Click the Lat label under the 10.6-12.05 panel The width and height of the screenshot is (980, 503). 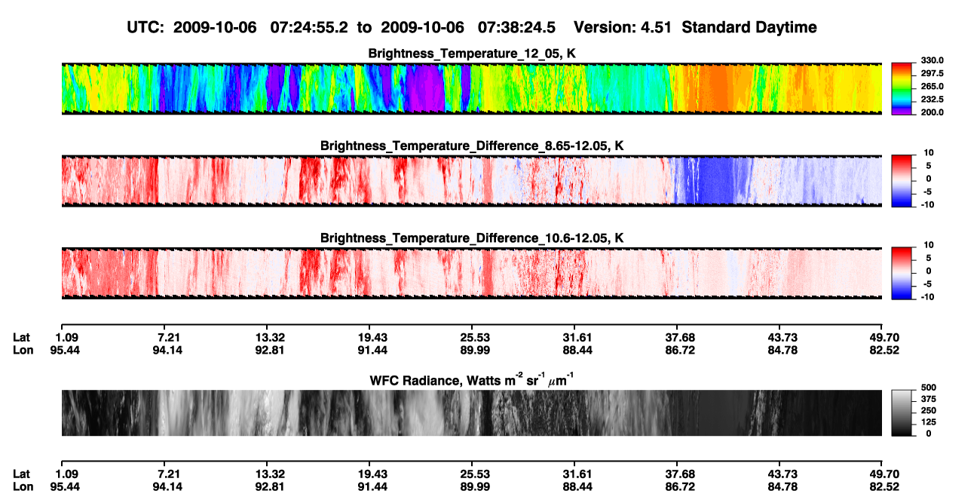pos(21,336)
